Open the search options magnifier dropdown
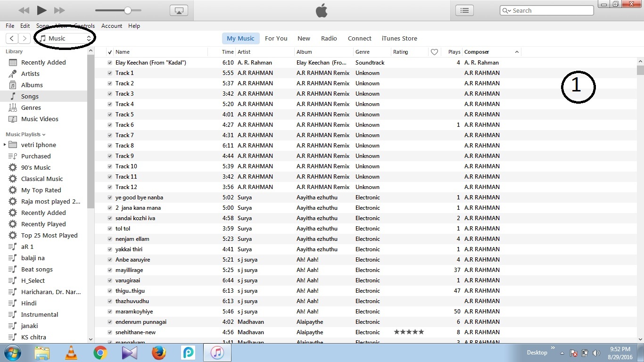The width and height of the screenshot is (644, 362). [x=507, y=10]
